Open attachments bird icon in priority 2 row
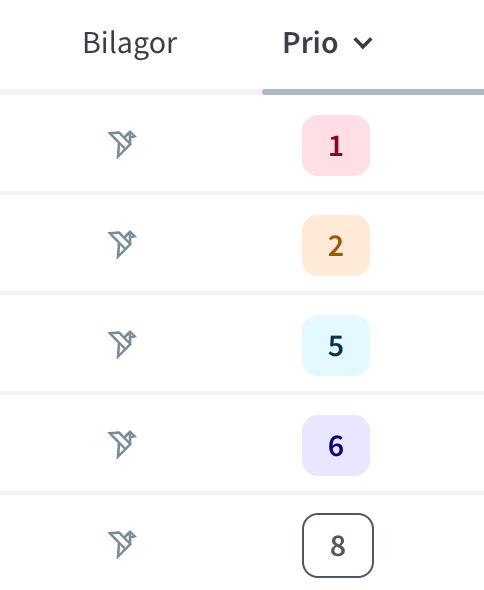 pyautogui.click(x=122, y=245)
